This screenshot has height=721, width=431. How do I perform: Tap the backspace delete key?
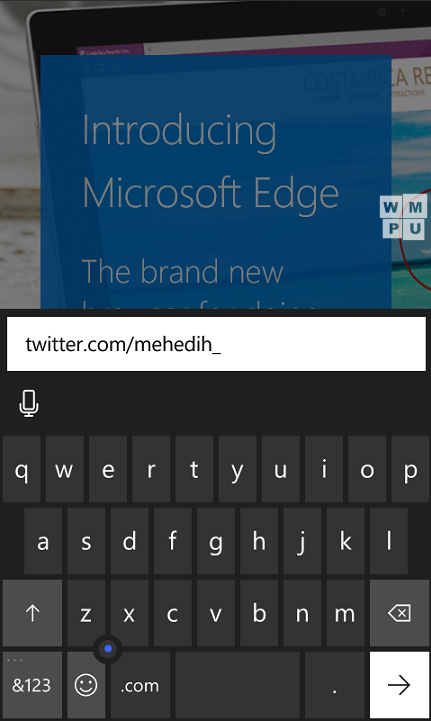(x=399, y=612)
